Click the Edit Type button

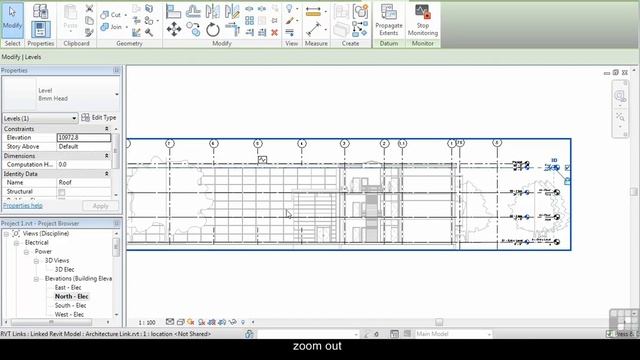[99, 118]
